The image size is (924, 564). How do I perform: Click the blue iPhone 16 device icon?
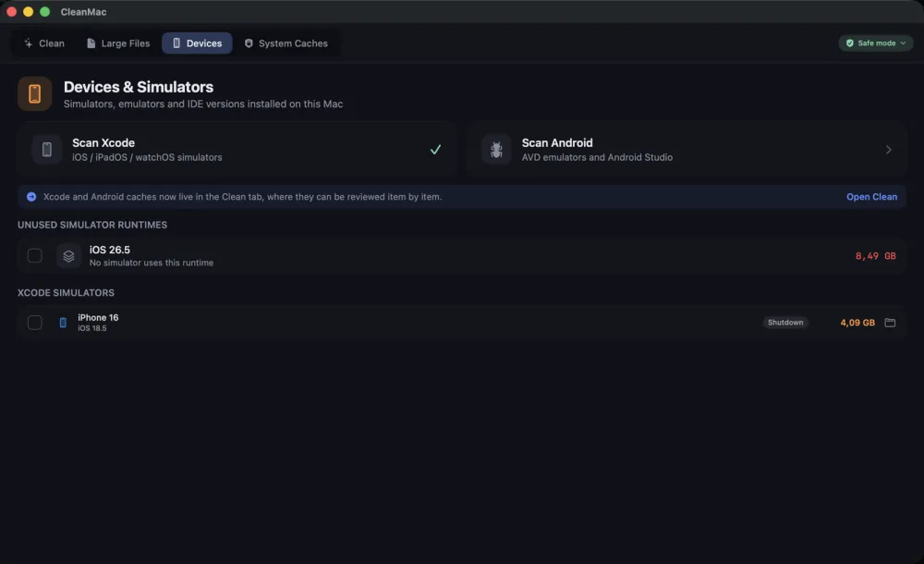pos(63,322)
